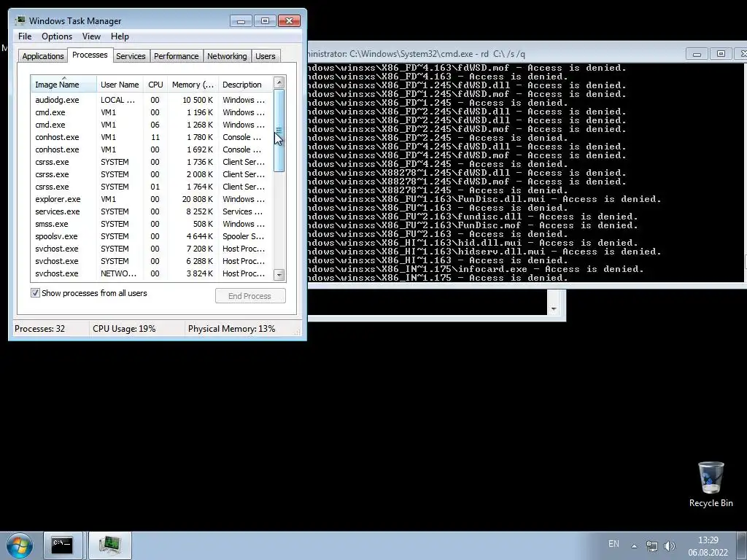Toggle Show processes from all users
This screenshot has height=560, width=747.
click(35, 293)
